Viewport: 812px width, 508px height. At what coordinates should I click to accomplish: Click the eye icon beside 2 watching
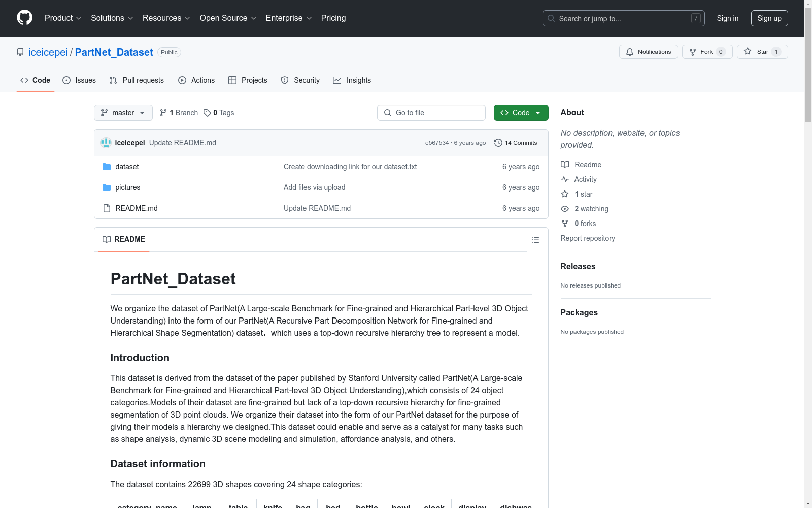point(565,209)
